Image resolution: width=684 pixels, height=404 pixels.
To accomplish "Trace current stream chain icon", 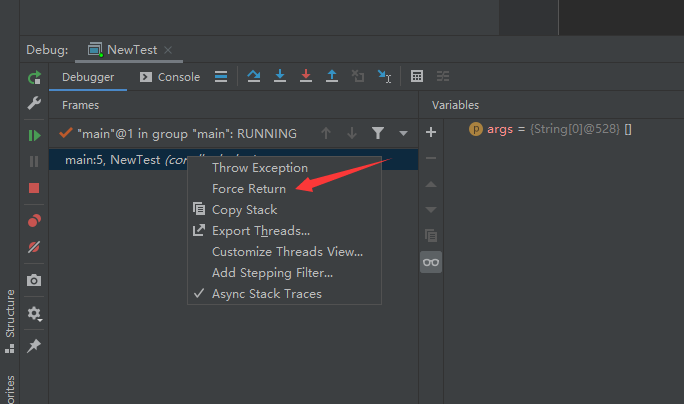I will 443,76.
